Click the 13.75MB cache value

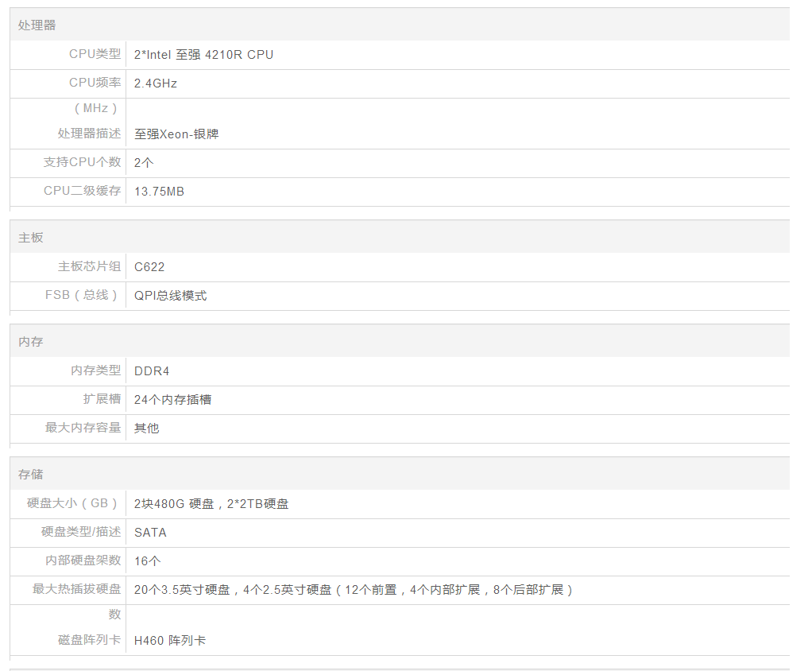pos(159,191)
